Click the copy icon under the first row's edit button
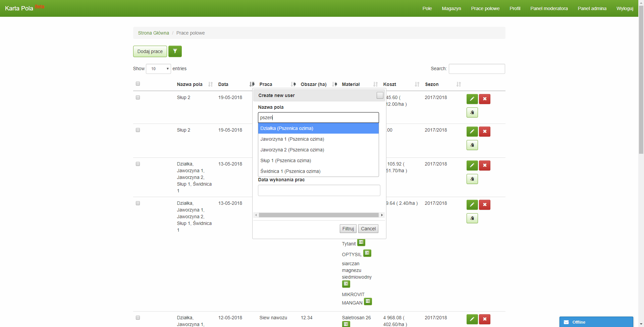The height and width of the screenshot is (327, 644). [x=472, y=112]
